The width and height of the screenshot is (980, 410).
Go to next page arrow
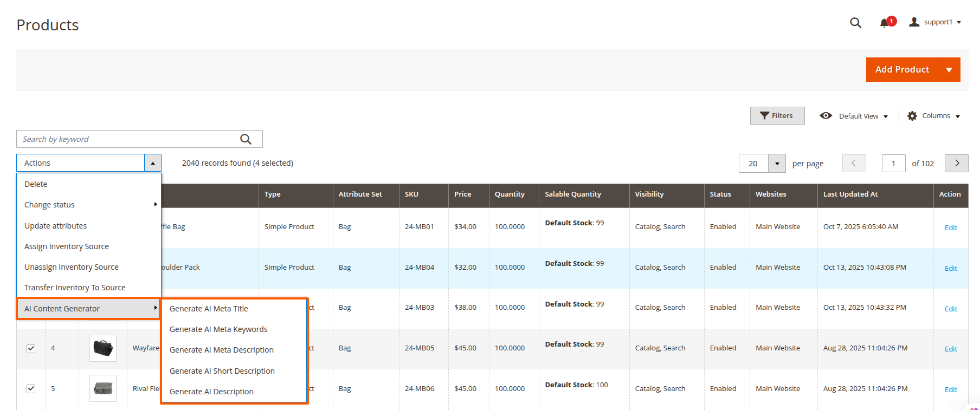956,163
